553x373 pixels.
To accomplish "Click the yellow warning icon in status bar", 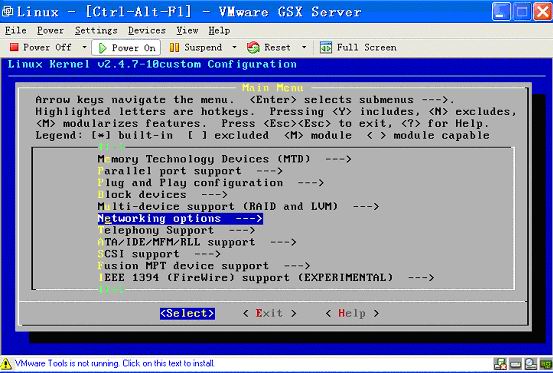I will pos(6,363).
